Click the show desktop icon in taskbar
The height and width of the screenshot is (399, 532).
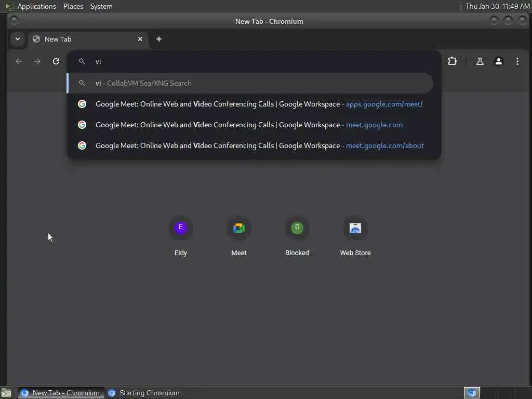pos(6,393)
